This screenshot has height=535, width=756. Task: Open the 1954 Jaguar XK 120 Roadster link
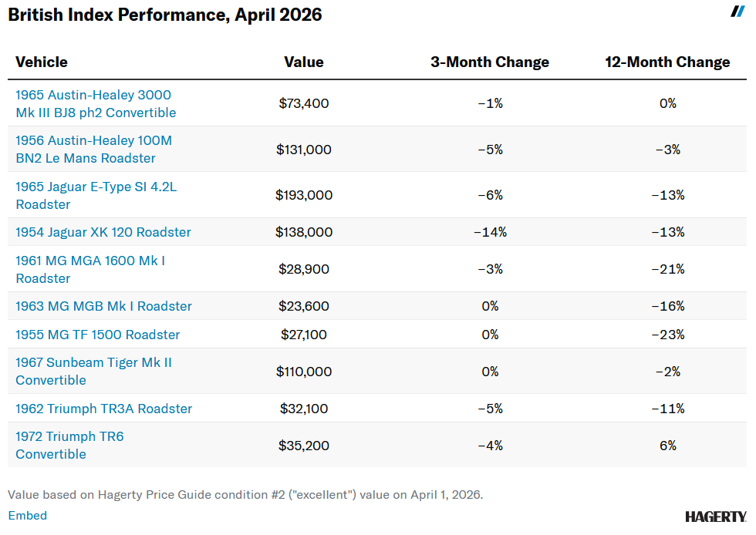(x=103, y=232)
